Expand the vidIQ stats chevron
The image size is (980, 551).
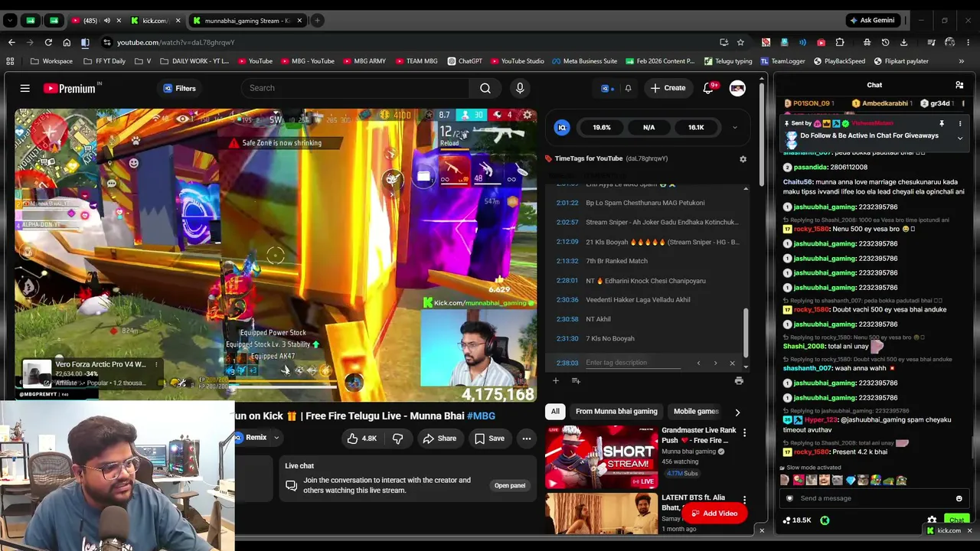pos(735,128)
